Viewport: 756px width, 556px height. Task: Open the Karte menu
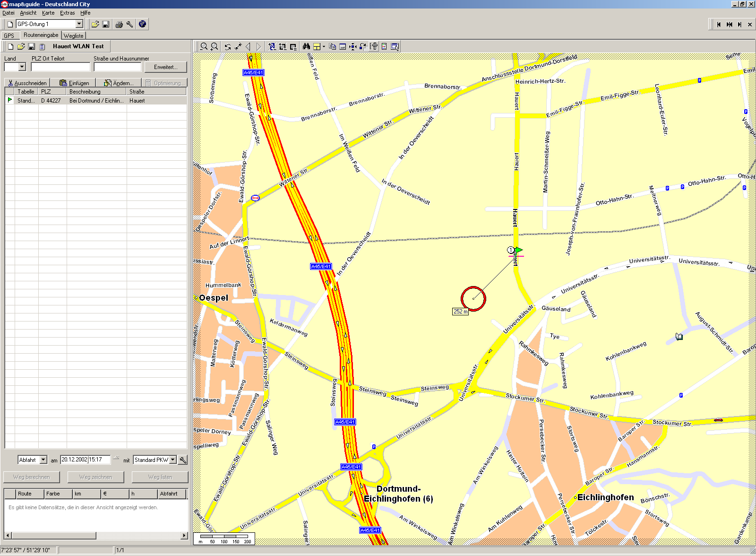pyautogui.click(x=48, y=13)
